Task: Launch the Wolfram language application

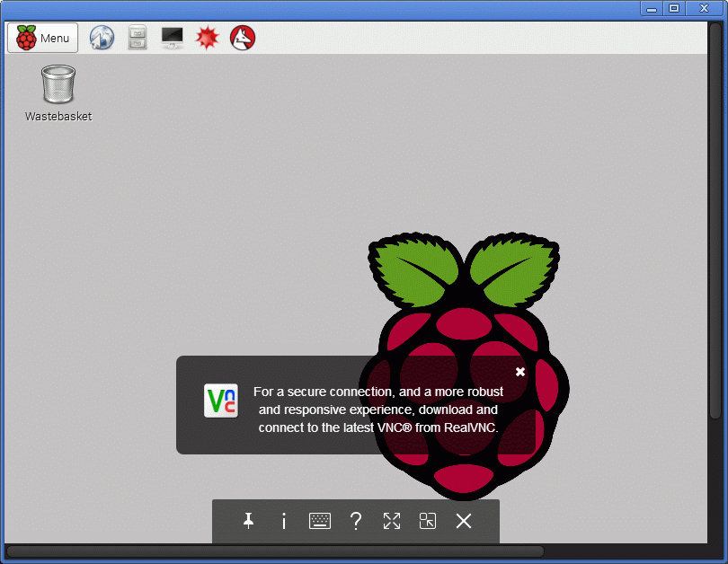Action: [242, 37]
